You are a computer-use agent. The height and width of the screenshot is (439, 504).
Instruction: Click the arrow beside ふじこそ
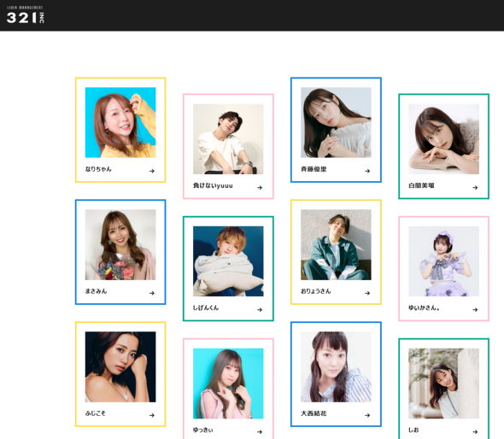152,415
